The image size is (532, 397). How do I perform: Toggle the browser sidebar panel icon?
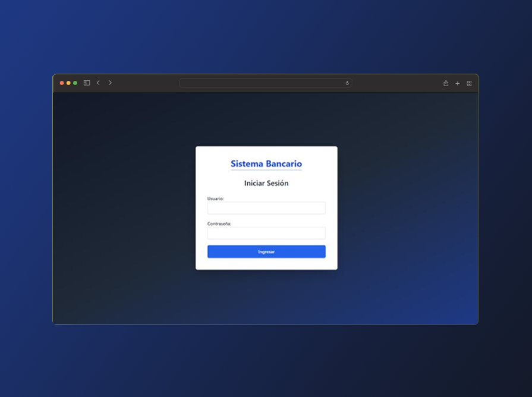tap(87, 83)
